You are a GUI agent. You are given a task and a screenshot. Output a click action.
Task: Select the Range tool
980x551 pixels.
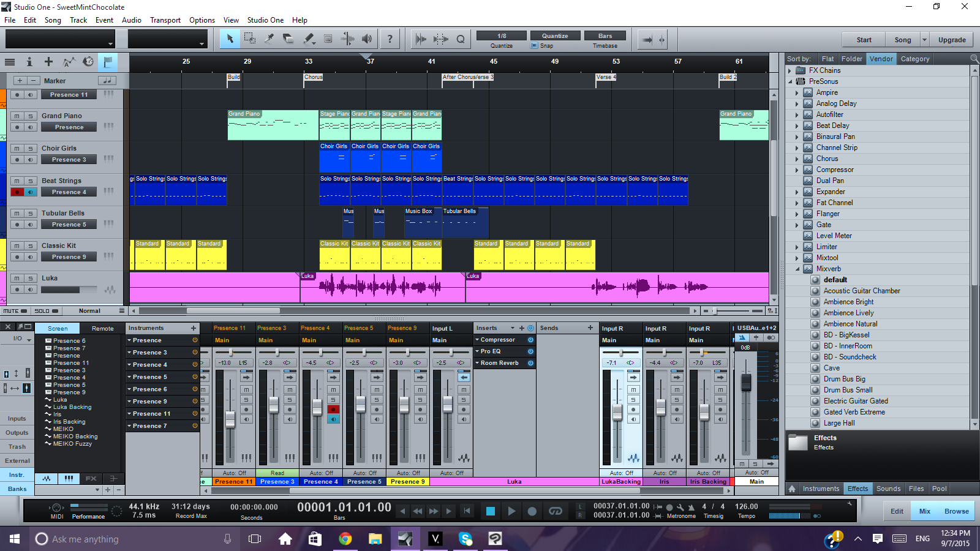click(x=249, y=39)
